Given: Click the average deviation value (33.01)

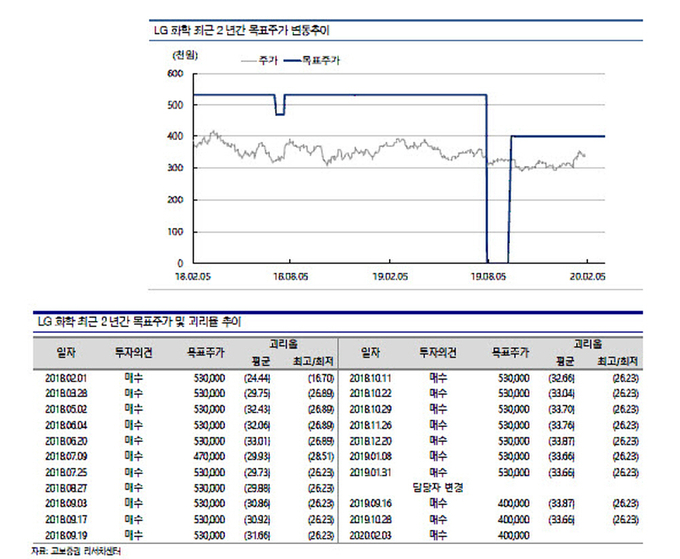Looking at the screenshot, I should [257, 441].
